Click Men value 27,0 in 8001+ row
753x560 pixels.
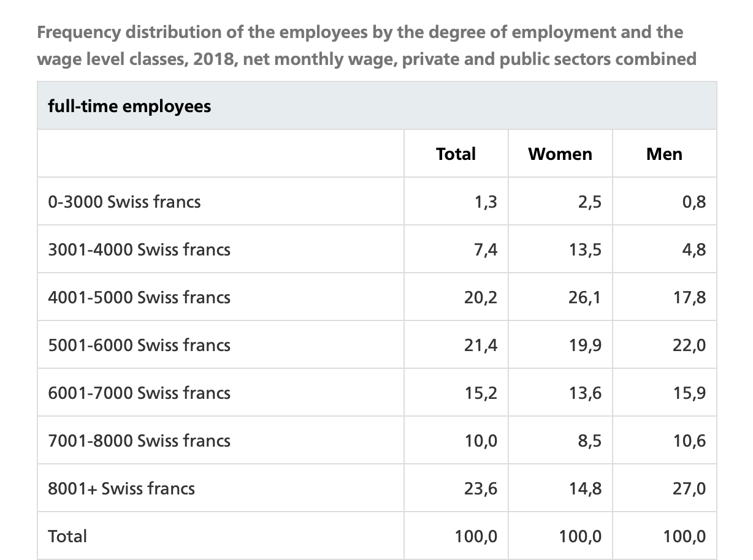pos(689,488)
